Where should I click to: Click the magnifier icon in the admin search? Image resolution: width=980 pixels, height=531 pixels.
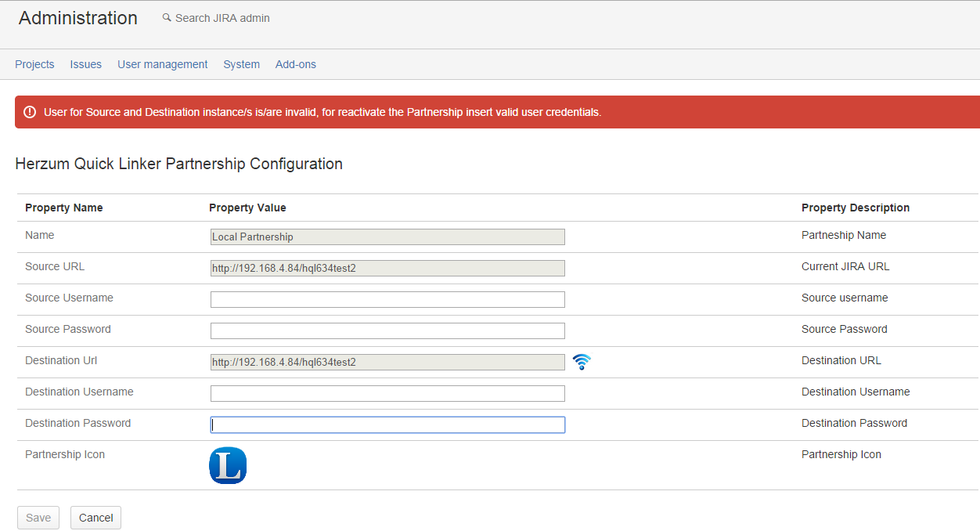167,18
